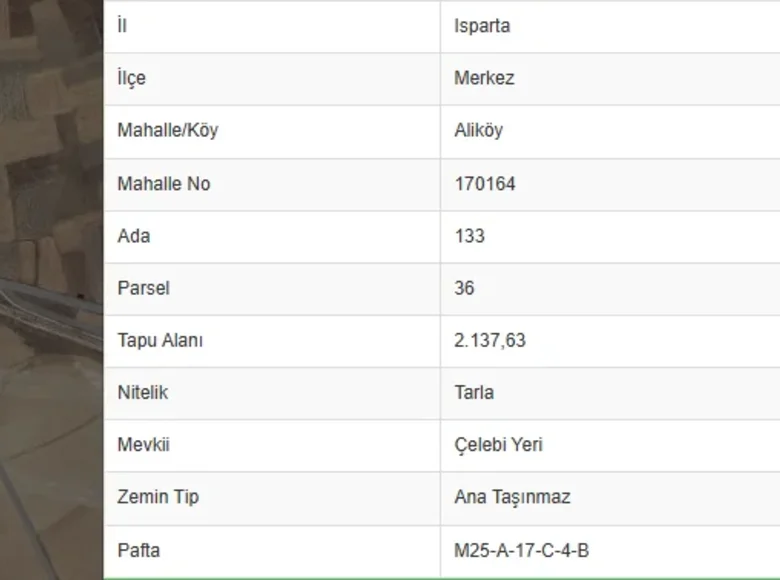This screenshot has height=580, width=780.
Task: Click the Nitelik row label
Action: click(142, 392)
